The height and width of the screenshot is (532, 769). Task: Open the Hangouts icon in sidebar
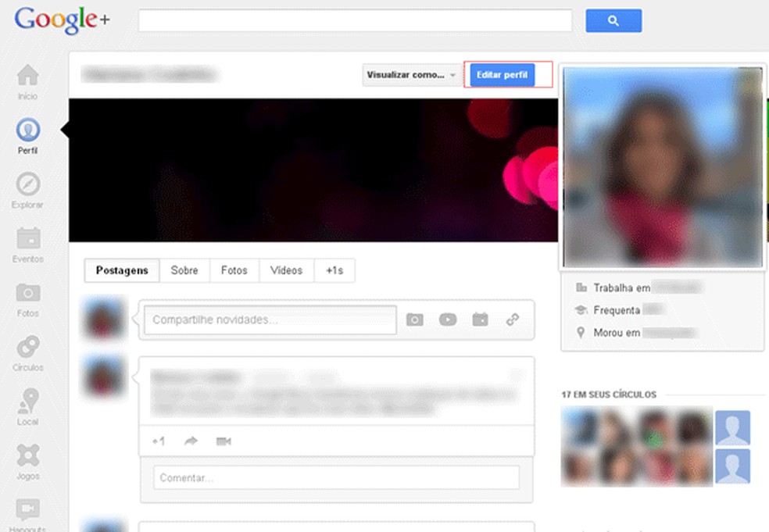(x=28, y=510)
